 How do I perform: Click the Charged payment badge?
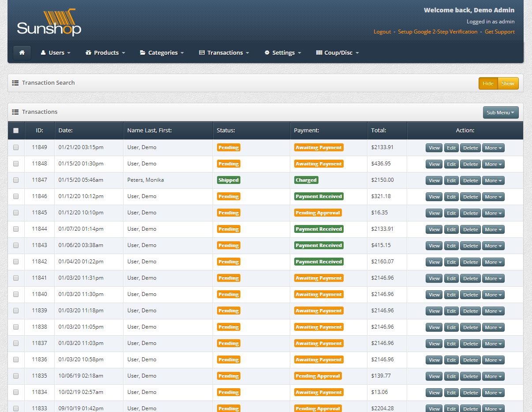[x=306, y=180]
